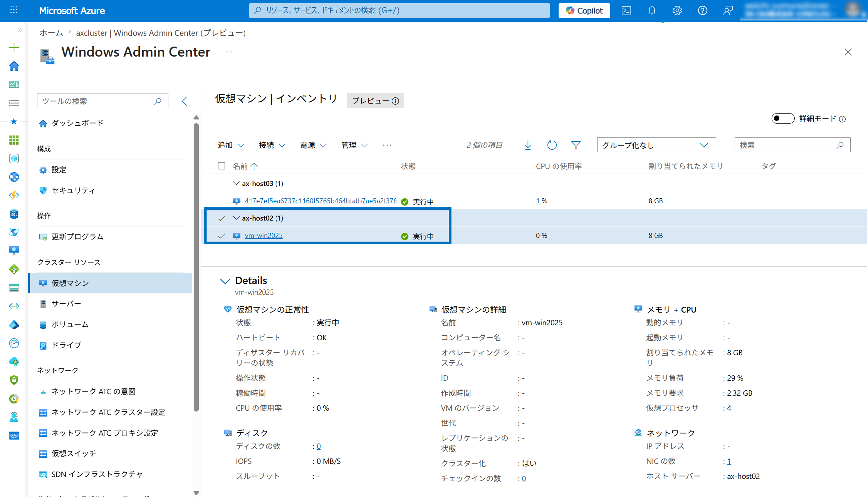868x497 pixels.
Task: Open the 接続 dropdown menu
Action: [272, 145]
